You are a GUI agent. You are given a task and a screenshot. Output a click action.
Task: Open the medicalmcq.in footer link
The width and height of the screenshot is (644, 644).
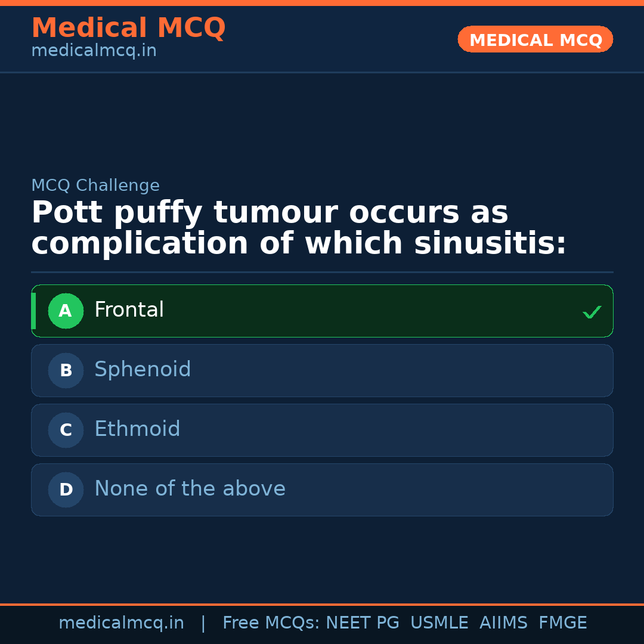(x=122, y=623)
